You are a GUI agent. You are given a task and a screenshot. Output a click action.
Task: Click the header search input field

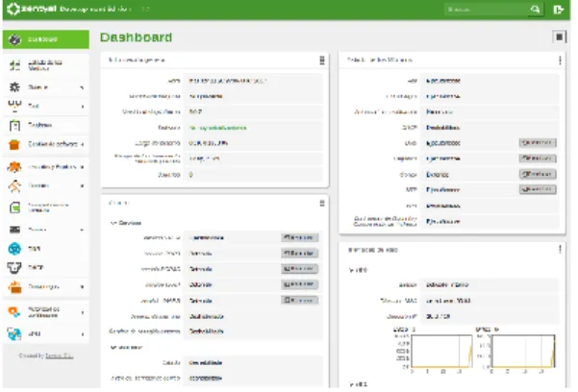[487, 10]
